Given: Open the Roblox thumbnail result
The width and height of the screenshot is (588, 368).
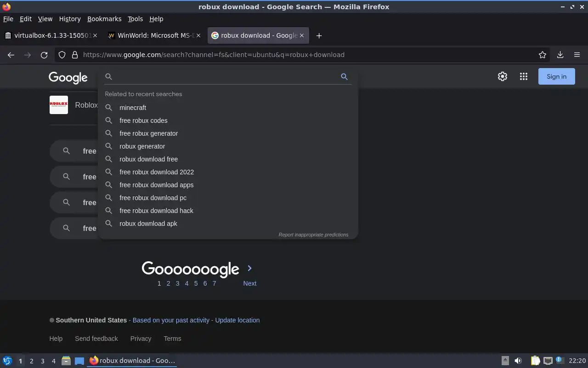Looking at the screenshot, I should point(59,105).
